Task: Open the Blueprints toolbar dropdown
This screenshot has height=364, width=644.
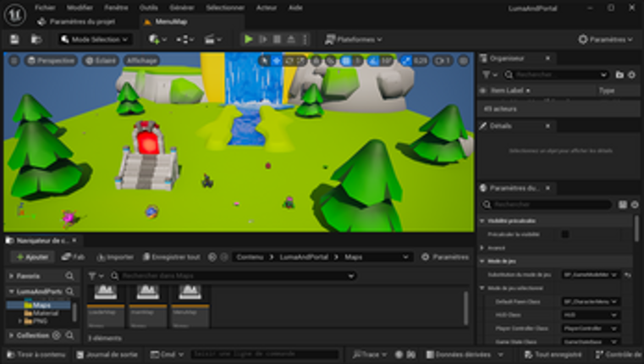Action: [184, 40]
